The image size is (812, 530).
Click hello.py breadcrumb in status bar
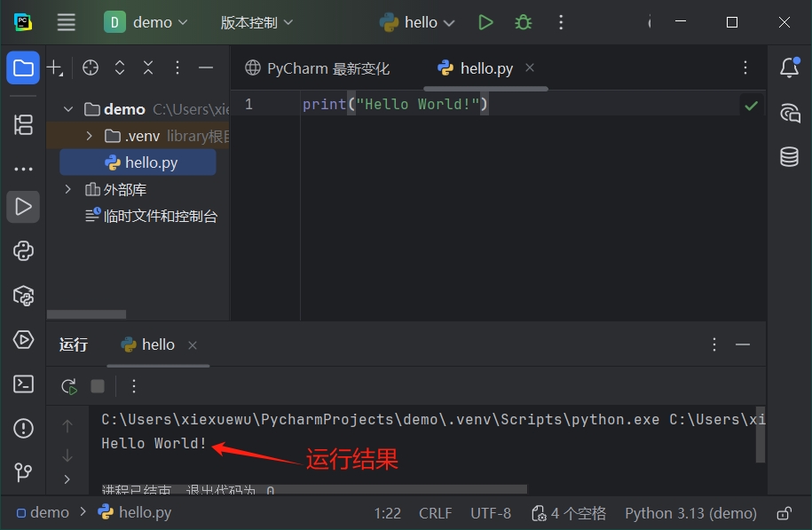135,513
